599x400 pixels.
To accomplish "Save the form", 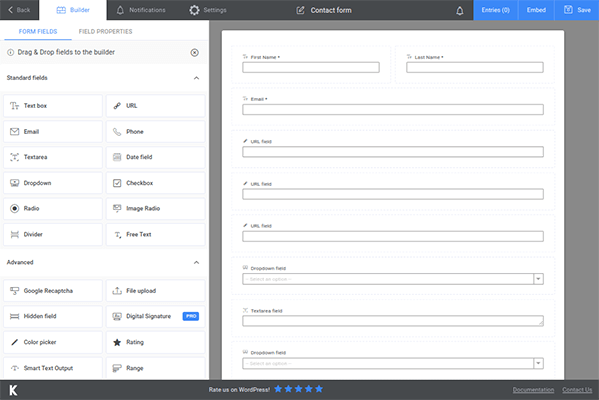I will point(577,10).
